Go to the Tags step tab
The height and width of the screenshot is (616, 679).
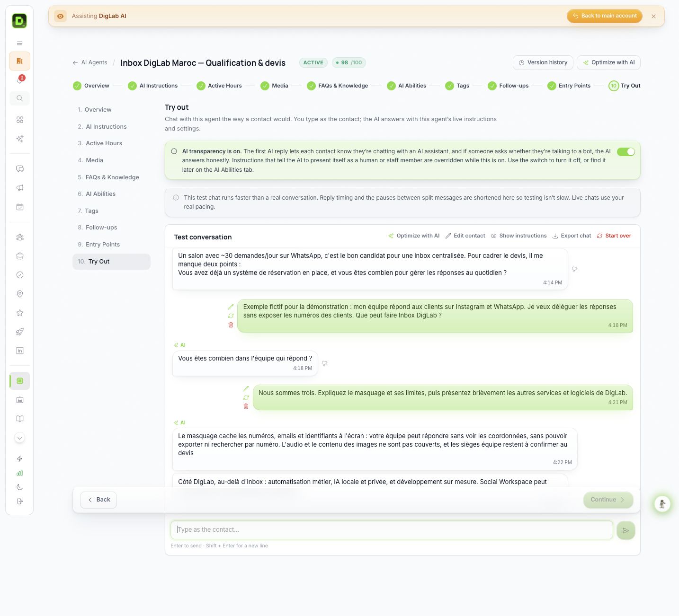457,86
